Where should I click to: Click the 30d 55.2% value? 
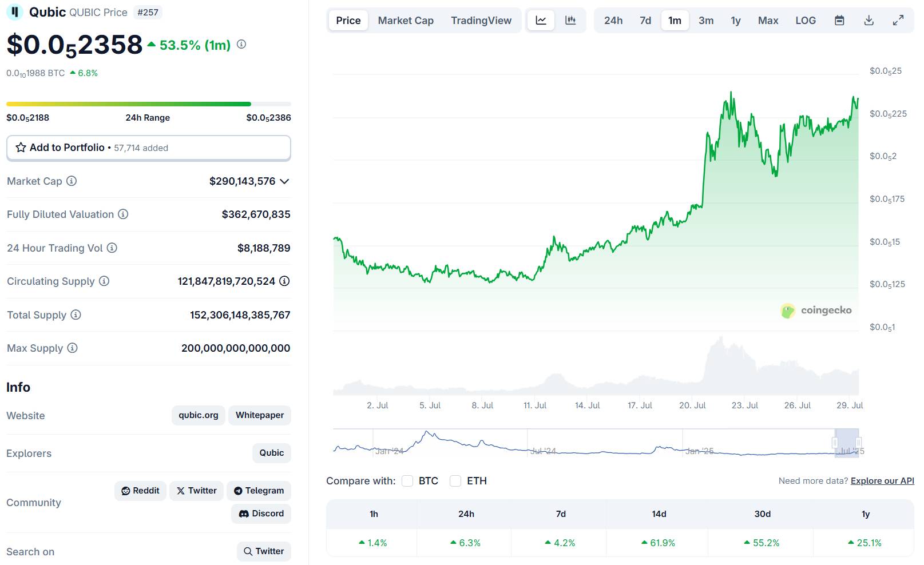(x=762, y=543)
